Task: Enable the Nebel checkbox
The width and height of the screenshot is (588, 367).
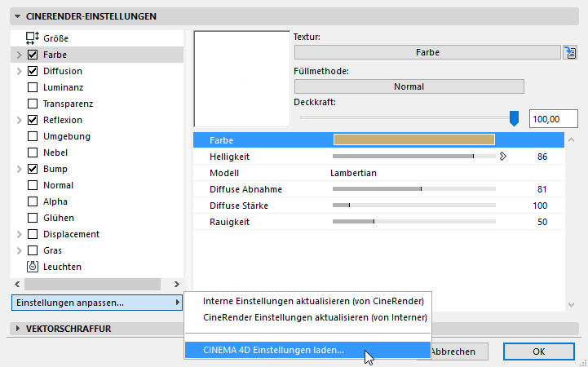Action: tap(33, 153)
